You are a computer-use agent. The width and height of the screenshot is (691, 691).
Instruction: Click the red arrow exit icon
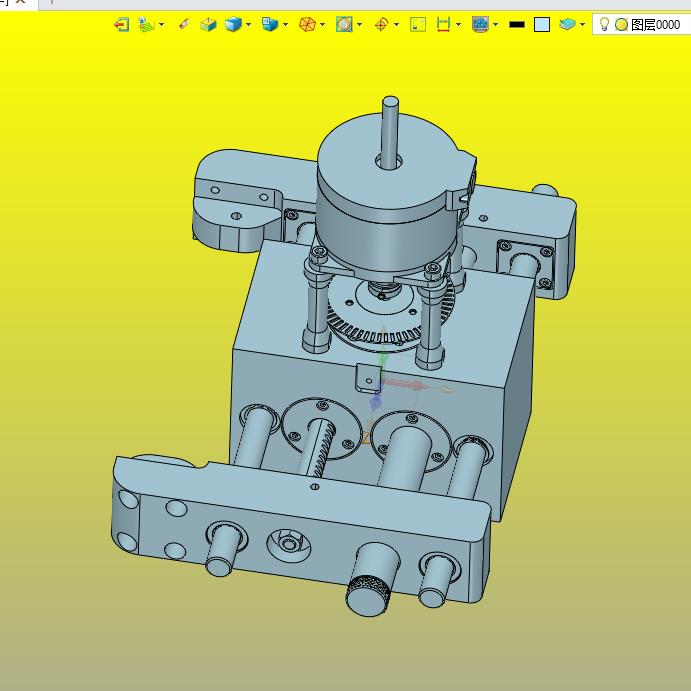(122, 24)
